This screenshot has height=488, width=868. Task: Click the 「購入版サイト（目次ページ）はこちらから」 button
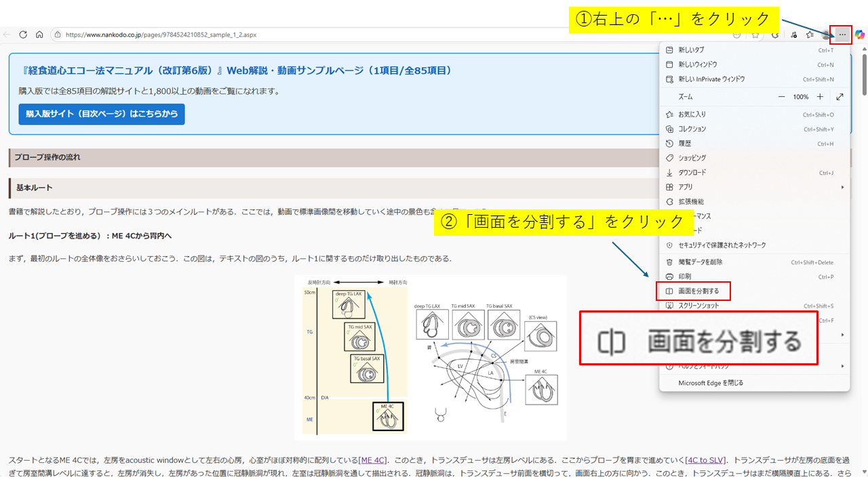tap(101, 114)
